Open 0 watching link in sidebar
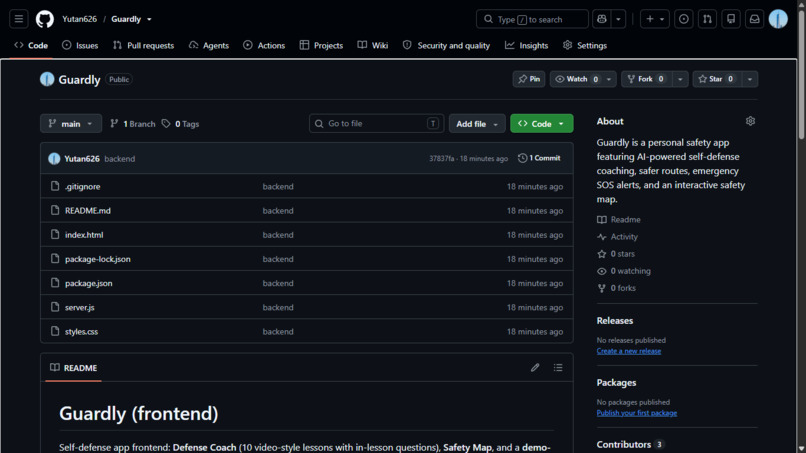 coord(624,271)
